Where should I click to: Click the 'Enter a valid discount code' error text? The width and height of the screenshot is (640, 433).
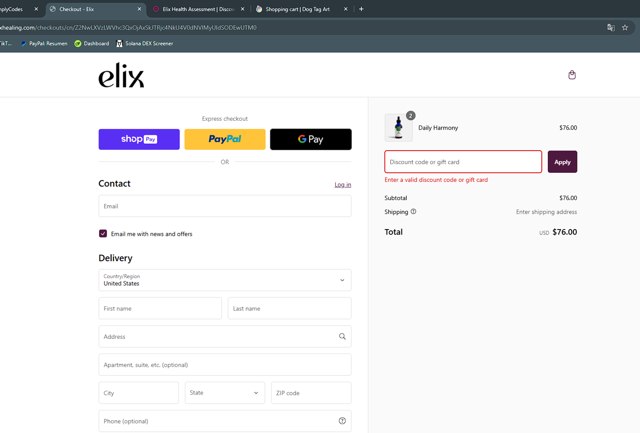(x=436, y=180)
